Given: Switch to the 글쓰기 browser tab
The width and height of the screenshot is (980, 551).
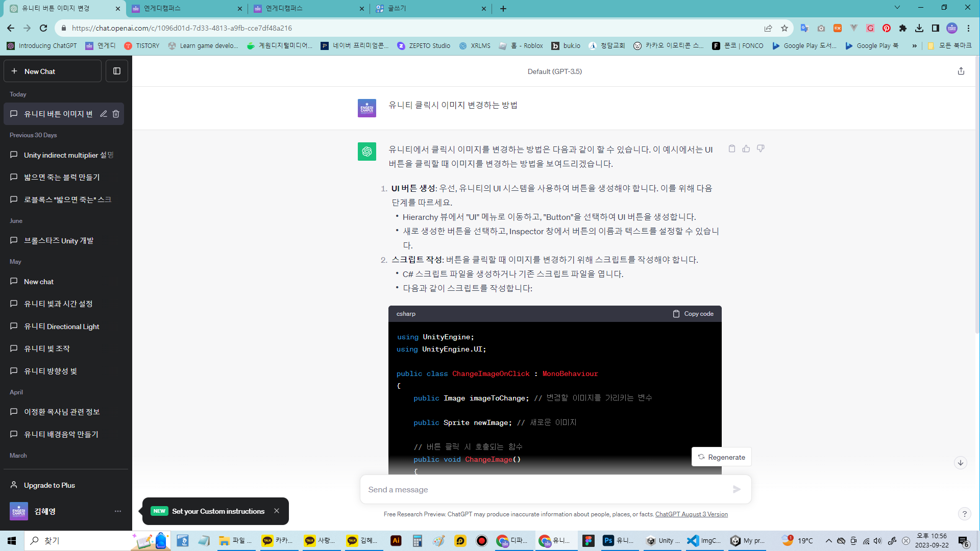Looking at the screenshot, I should click(430, 9).
